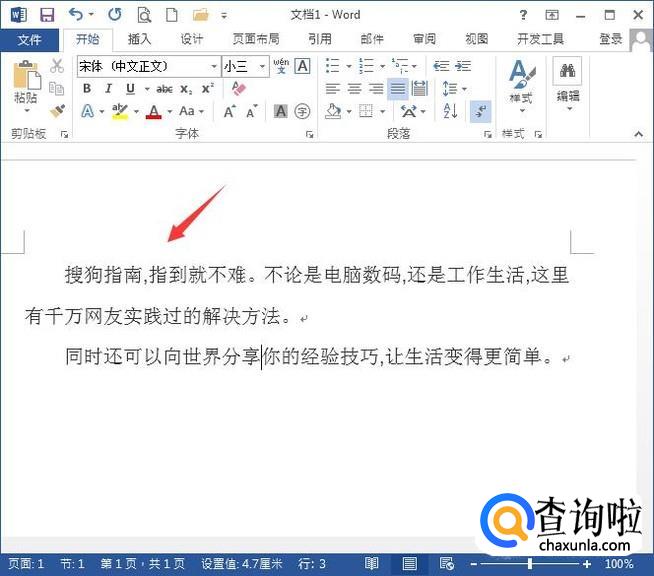The width and height of the screenshot is (654, 576).
Task: Cut selection with the scissors icon
Action: click(57, 66)
